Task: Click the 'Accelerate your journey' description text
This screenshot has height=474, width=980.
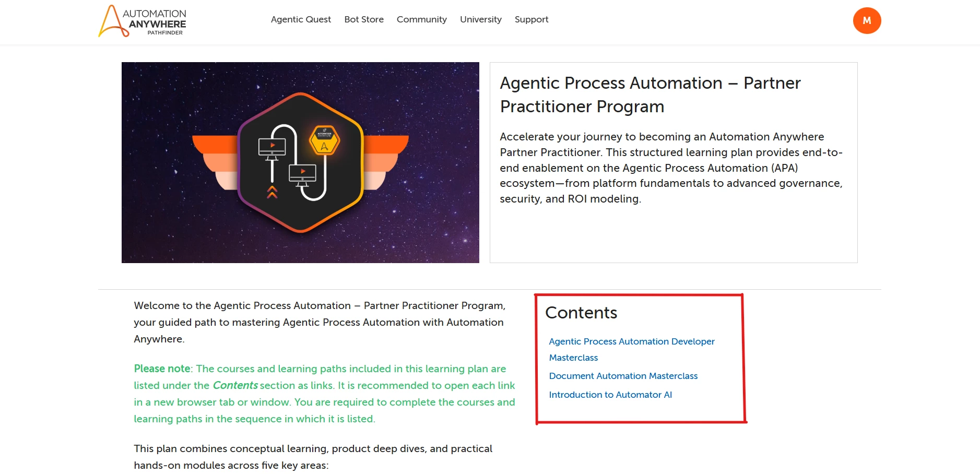Action: [671, 168]
